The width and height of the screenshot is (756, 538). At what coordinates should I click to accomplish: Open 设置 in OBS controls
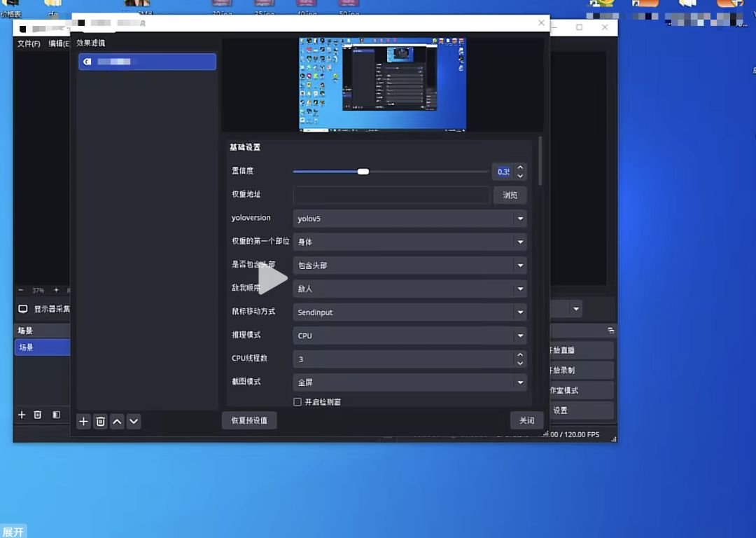pyautogui.click(x=582, y=410)
